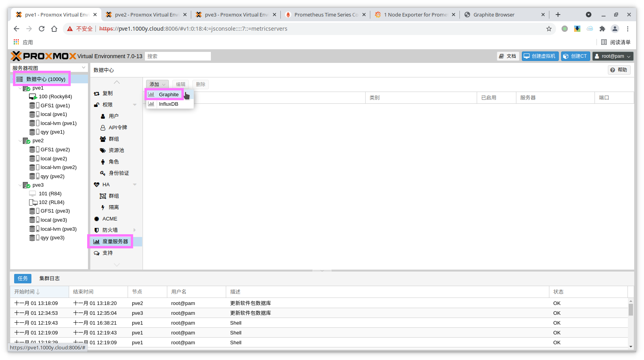Click the 创建虚拟机 button

[540, 56]
